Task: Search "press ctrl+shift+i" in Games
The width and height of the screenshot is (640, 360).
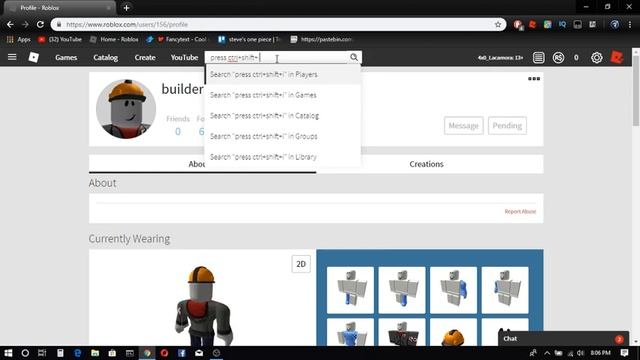Action: click(x=283, y=95)
